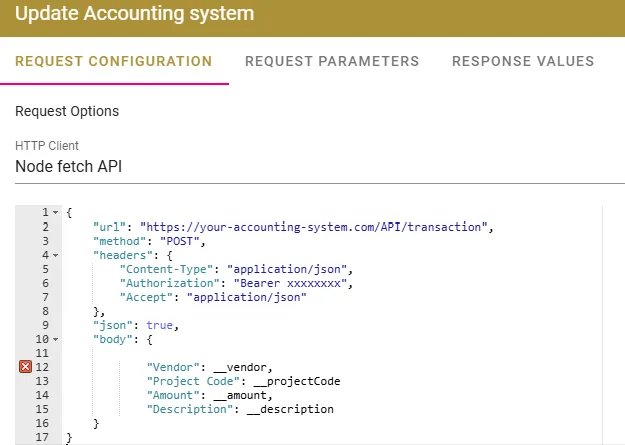Click the Bearer xxxxxxxx authorization value

coord(290,283)
